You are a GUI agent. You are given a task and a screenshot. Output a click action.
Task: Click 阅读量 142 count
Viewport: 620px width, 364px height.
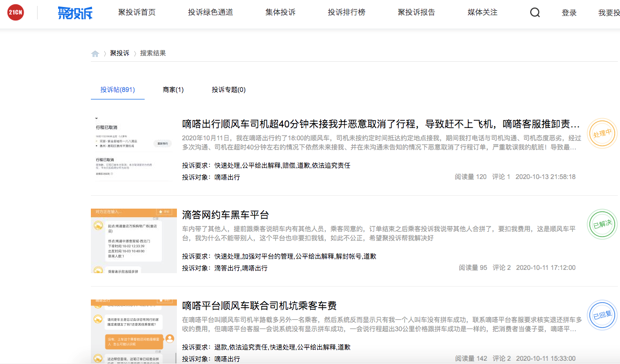[x=471, y=359]
